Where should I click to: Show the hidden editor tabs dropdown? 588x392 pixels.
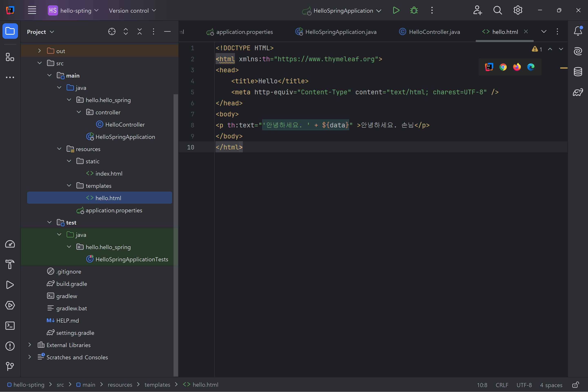pos(544,31)
